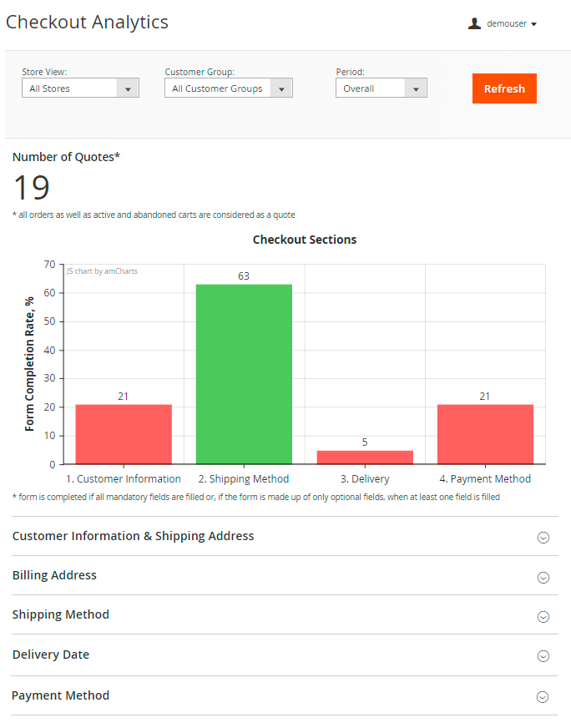Click the Delivery Date chevron icon
571x728 pixels.
tap(543, 656)
